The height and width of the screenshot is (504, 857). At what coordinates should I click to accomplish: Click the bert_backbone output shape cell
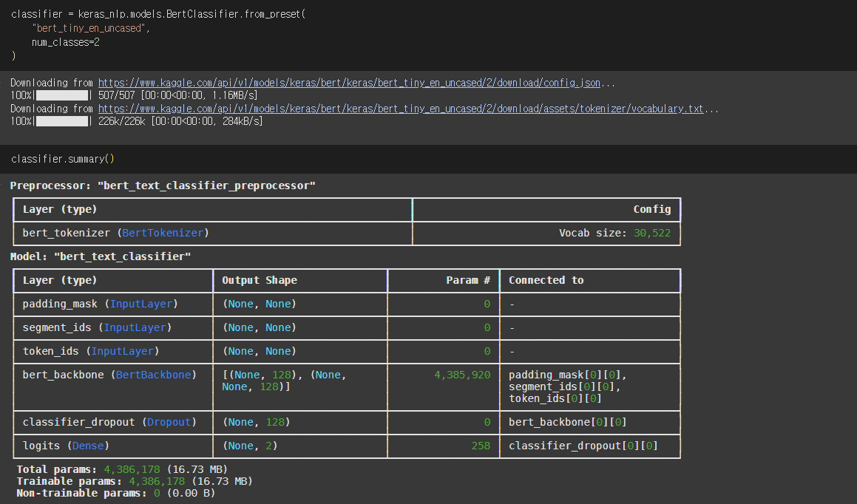[x=300, y=387]
